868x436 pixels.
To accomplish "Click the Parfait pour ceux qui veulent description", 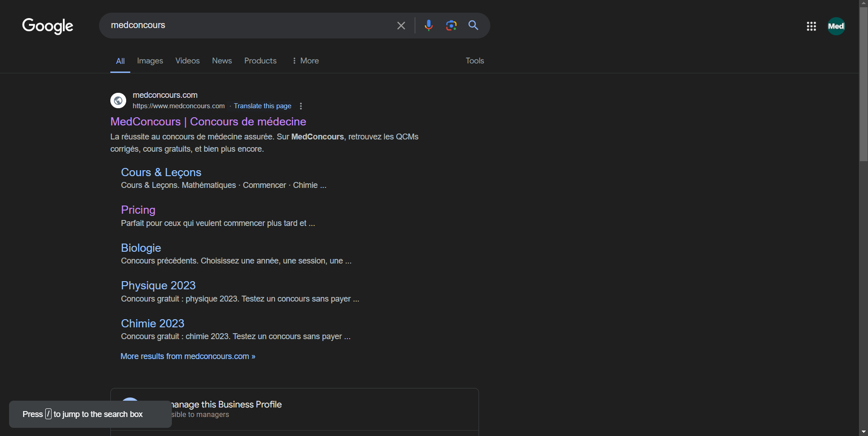I will point(218,223).
